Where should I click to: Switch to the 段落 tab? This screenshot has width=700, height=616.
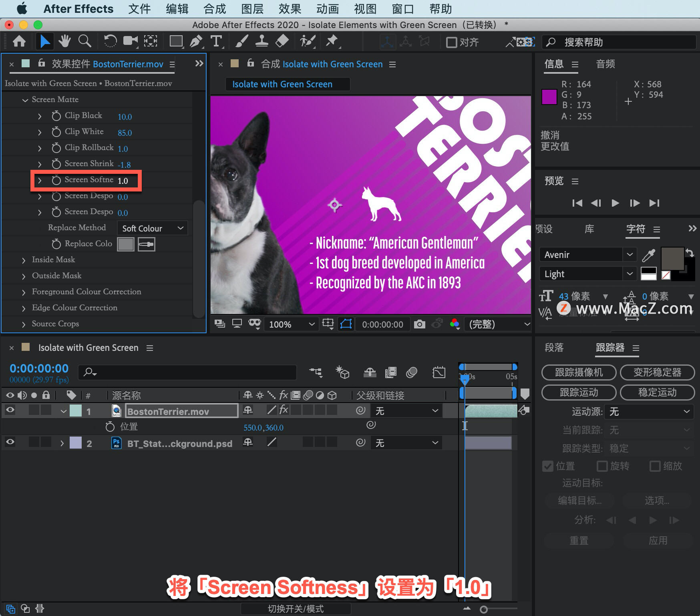[x=554, y=348]
